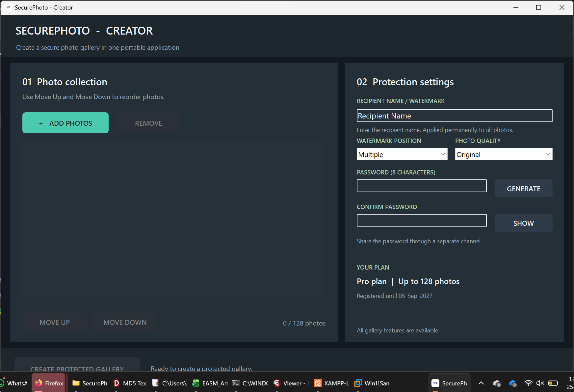Image resolution: width=574 pixels, height=392 pixels.
Task: Open the C:\WINDOWS command prompt taskbar item
Action: (250, 383)
